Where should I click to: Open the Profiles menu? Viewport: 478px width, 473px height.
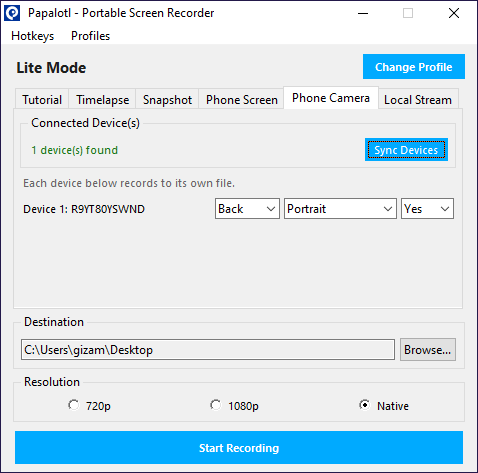90,36
